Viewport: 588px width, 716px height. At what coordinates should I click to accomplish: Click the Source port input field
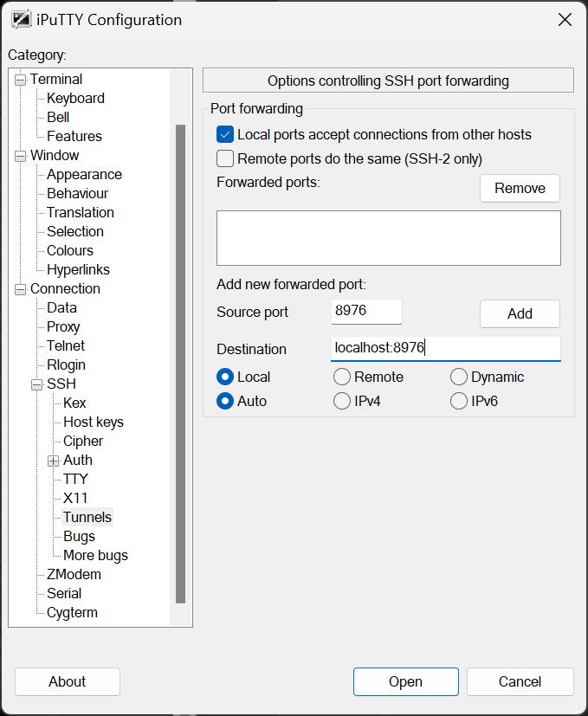coord(366,312)
